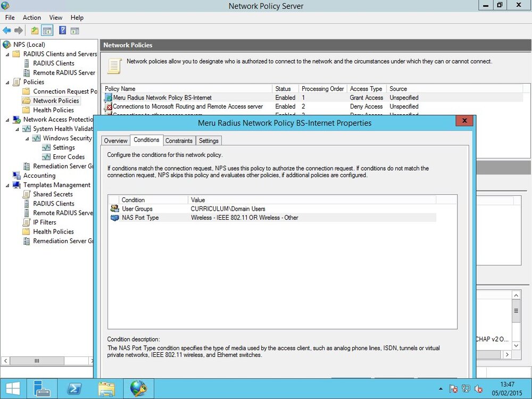Viewport: 532px width, 399px height.
Task: Click the Accounting node icon in tree
Action: [x=16, y=176]
